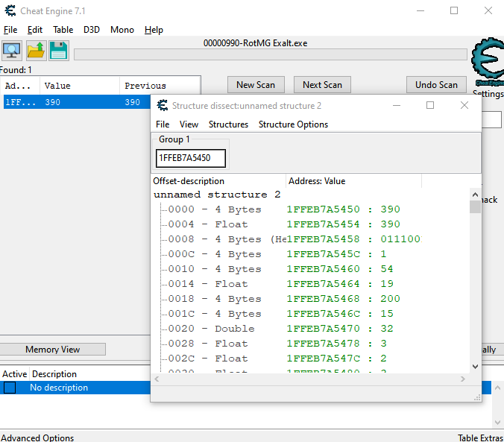504x442 pixels.
Task: Click the Next Scan button
Action: pos(322,85)
